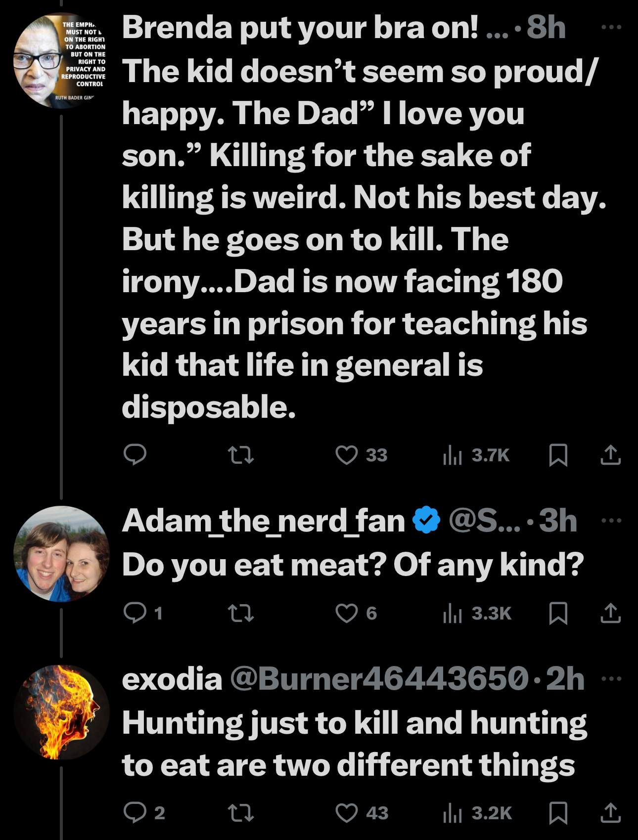Open more options on Brenda's tweet
Viewport: 638px width, 840px height.
pyautogui.click(x=612, y=27)
